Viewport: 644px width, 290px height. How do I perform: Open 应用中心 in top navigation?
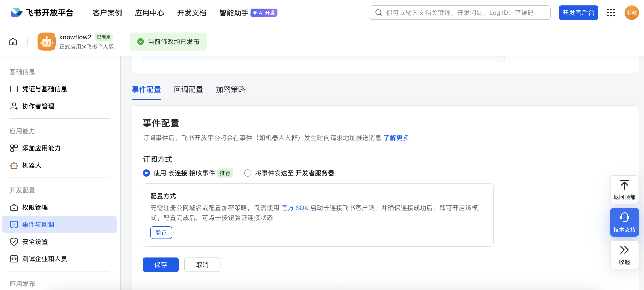149,13
